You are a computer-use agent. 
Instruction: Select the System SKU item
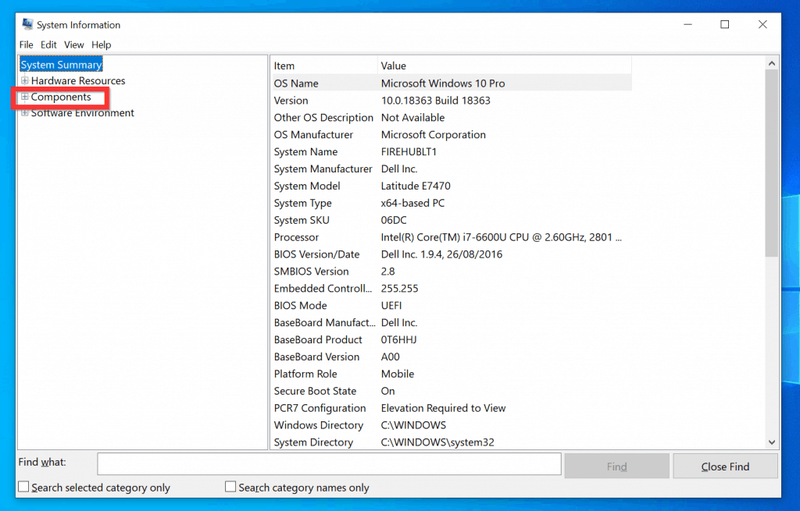click(302, 220)
